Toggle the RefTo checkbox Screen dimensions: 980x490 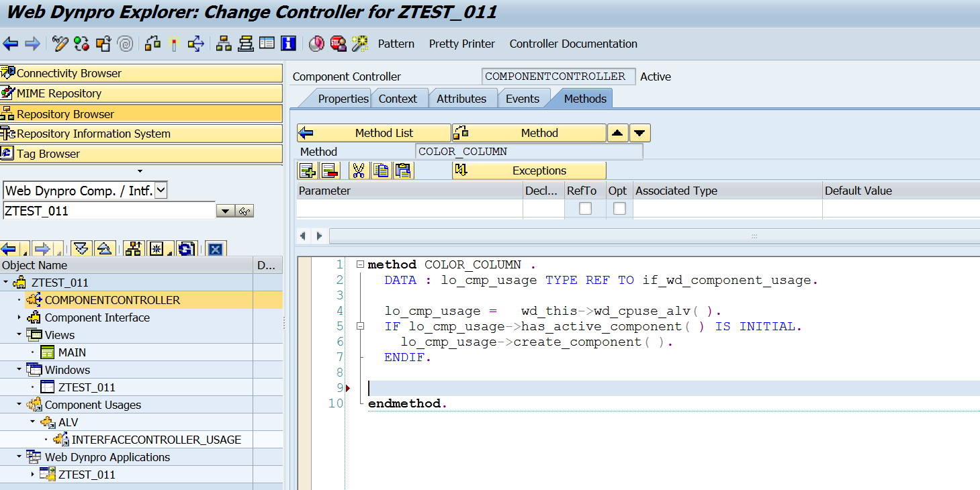[x=585, y=209]
